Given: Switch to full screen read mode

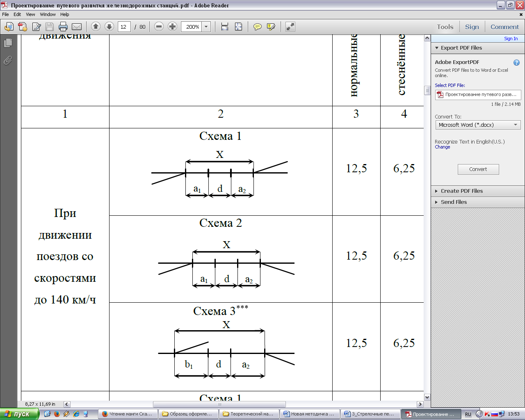Looking at the screenshot, I should point(290,27).
